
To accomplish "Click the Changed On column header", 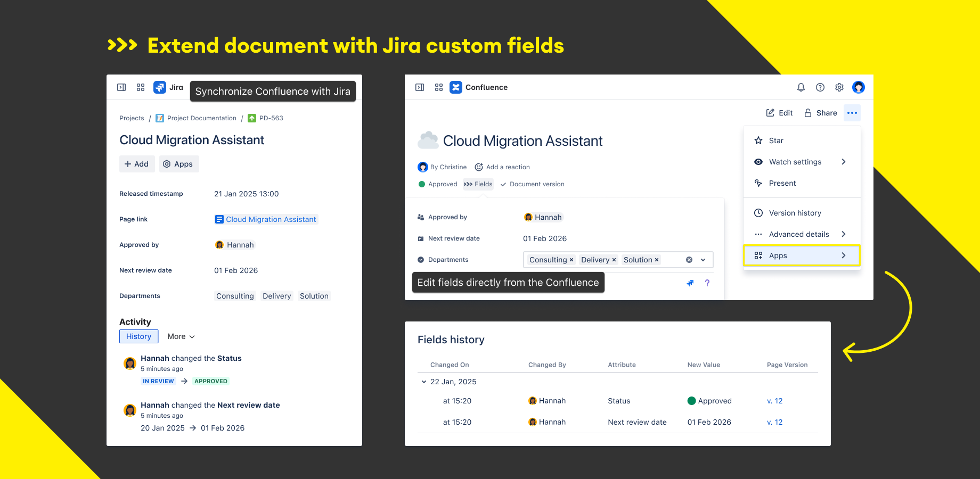I will (x=450, y=365).
